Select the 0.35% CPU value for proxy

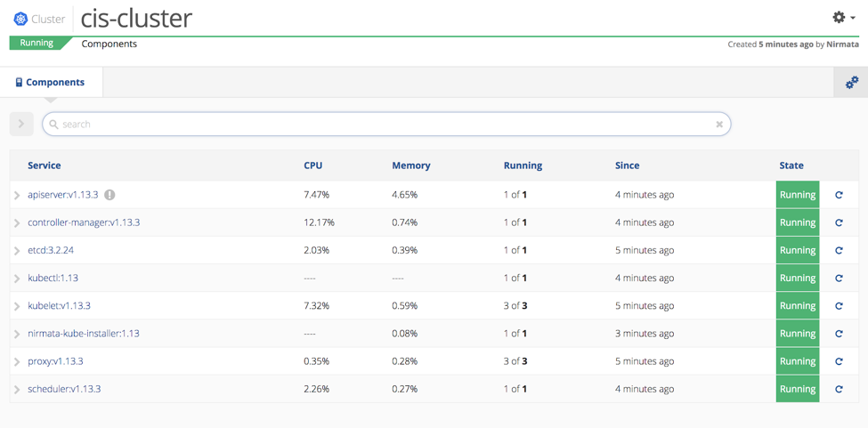[317, 361]
